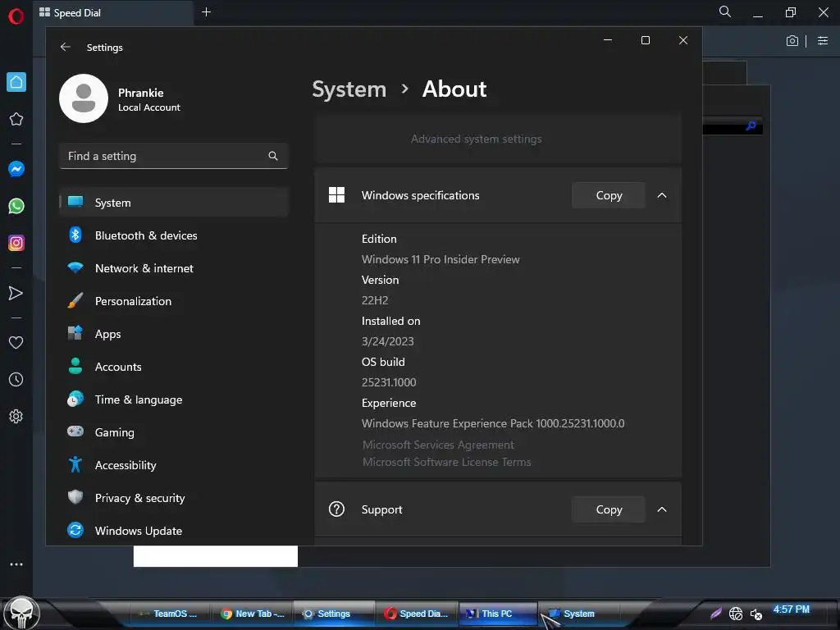
Task: Open History clock icon in Opera sidebar
Action: 16,379
